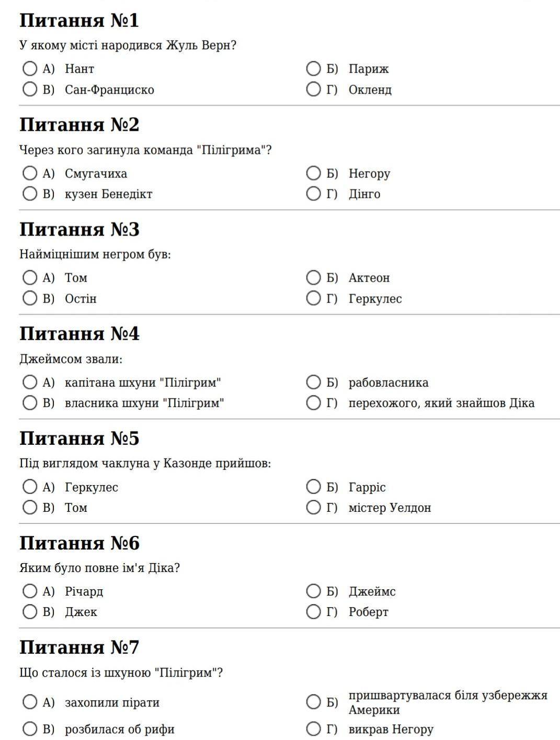Select 'Окленд' option in question 1

[x=313, y=89]
